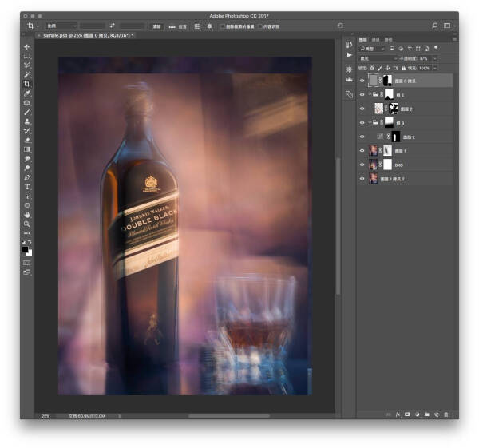The image size is (479, 448).
Task: Collapse the group containing 曲线 2
Action: [x=370, y=122]
